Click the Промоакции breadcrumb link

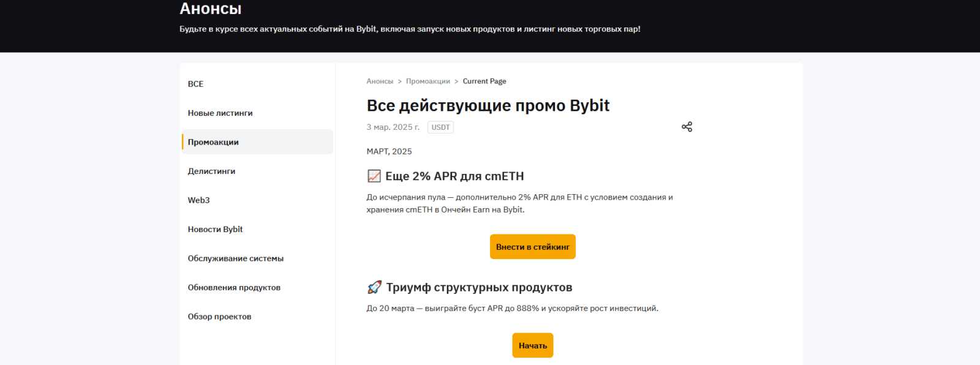point(428,81)
